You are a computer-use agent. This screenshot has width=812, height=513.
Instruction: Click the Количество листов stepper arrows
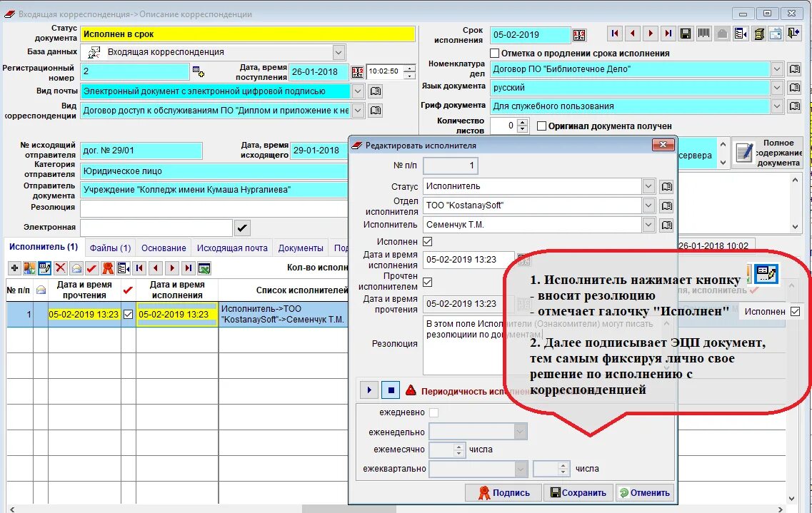[x=523, y=126]
